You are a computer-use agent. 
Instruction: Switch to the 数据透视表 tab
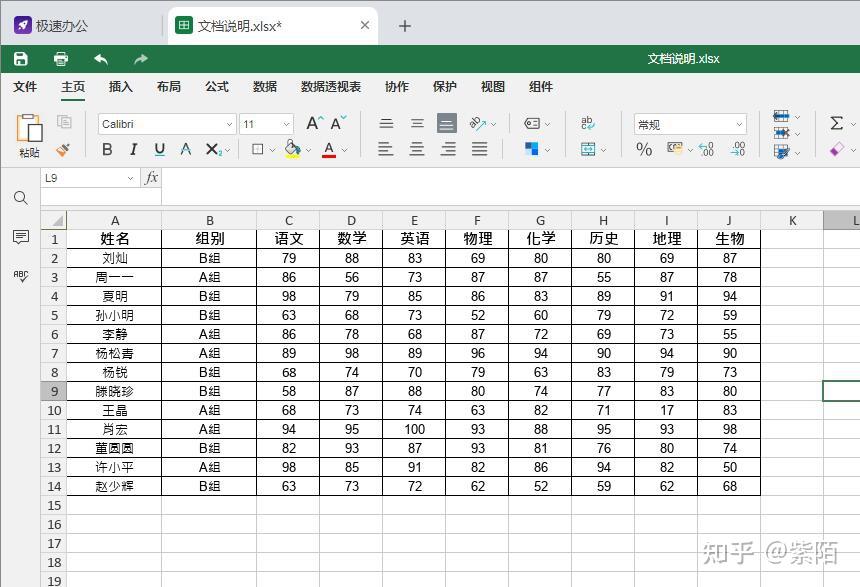331,87
